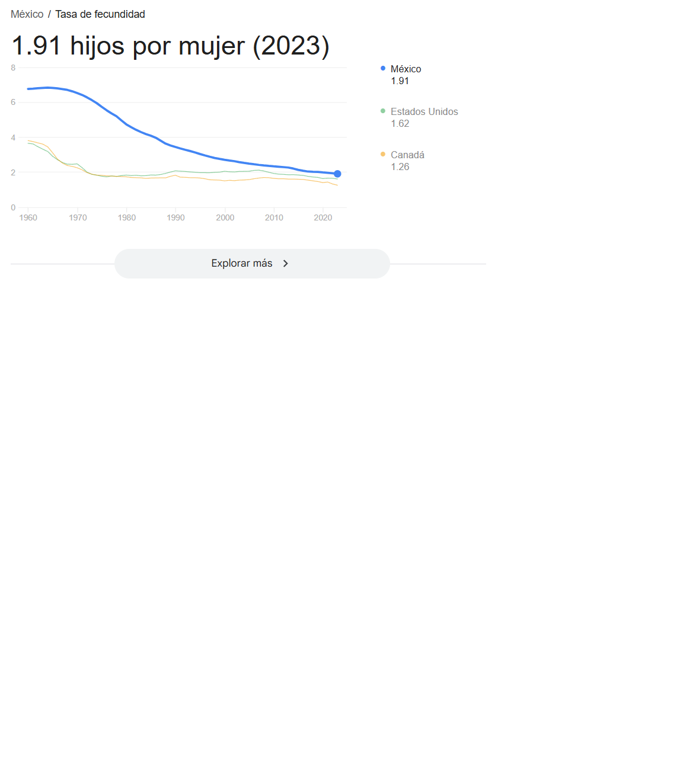
Task: Click the headline 1.91 hijos por mujer
Action: click(x=170, y=46)
